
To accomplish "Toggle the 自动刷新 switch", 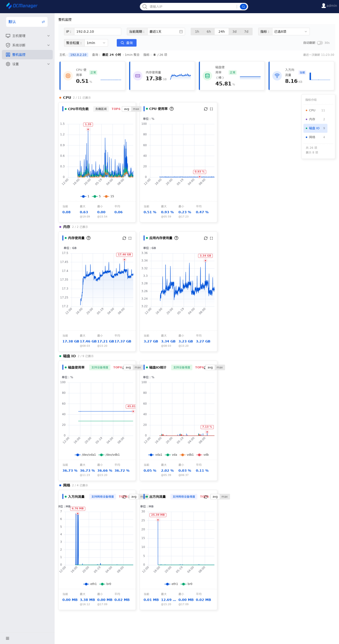I will (x=320, y=43).
